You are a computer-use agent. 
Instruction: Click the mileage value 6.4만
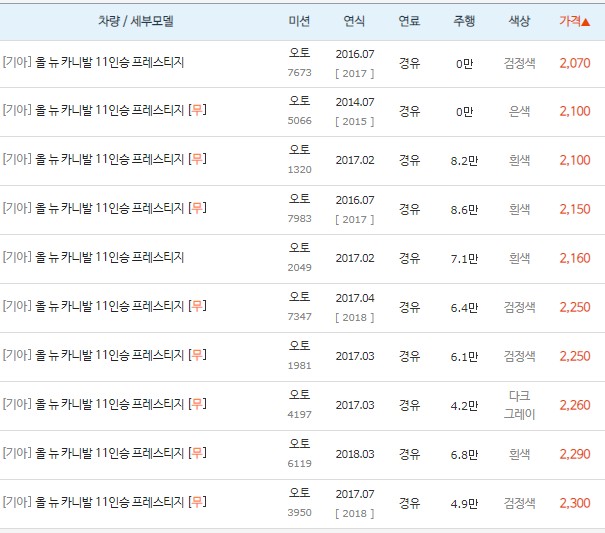464,308
